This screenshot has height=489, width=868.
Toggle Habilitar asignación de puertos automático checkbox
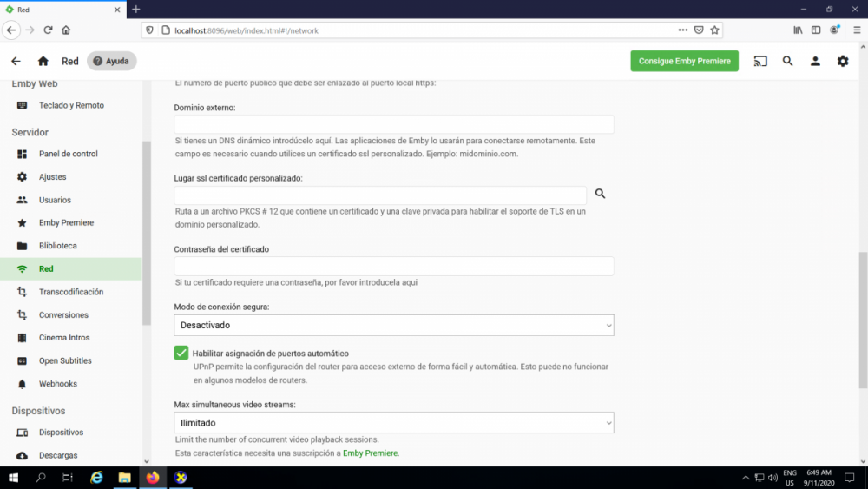(x=181, y=353)
